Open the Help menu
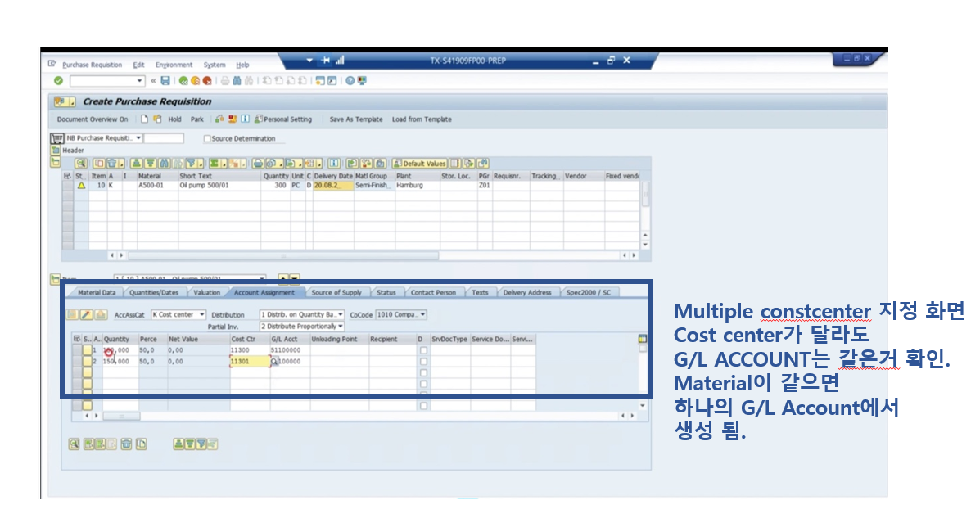This screenshot has height=509, width=980. click(242, 65)
